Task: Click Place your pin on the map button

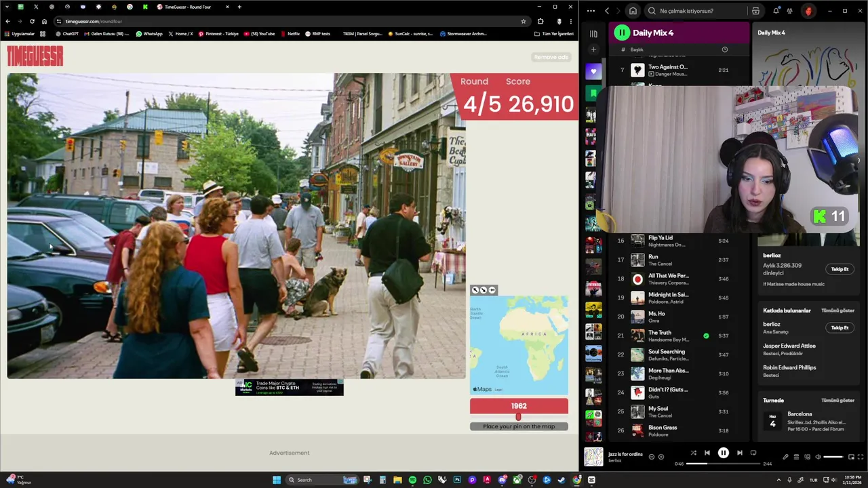Action: (519, 426)
